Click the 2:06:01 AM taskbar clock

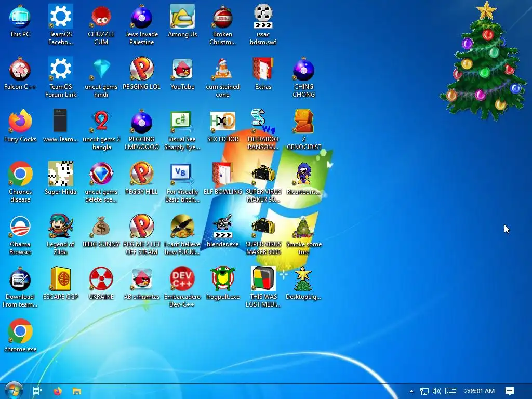479,391
